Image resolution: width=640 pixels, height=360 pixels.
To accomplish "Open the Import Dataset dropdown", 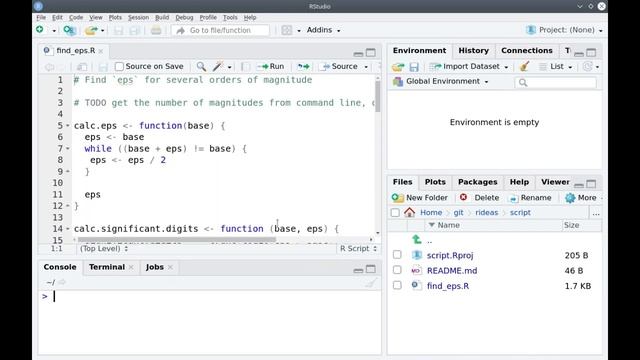I will pos(469,66).
